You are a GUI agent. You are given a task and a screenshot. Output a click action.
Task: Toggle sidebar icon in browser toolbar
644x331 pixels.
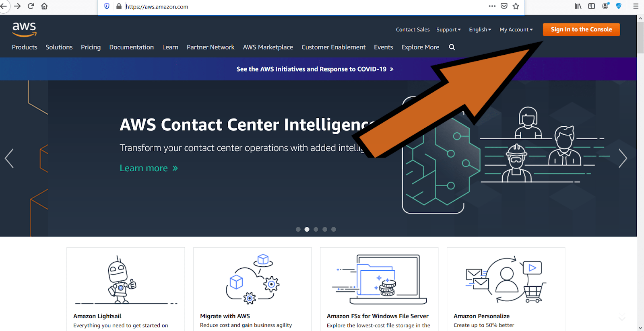(592, 6)
